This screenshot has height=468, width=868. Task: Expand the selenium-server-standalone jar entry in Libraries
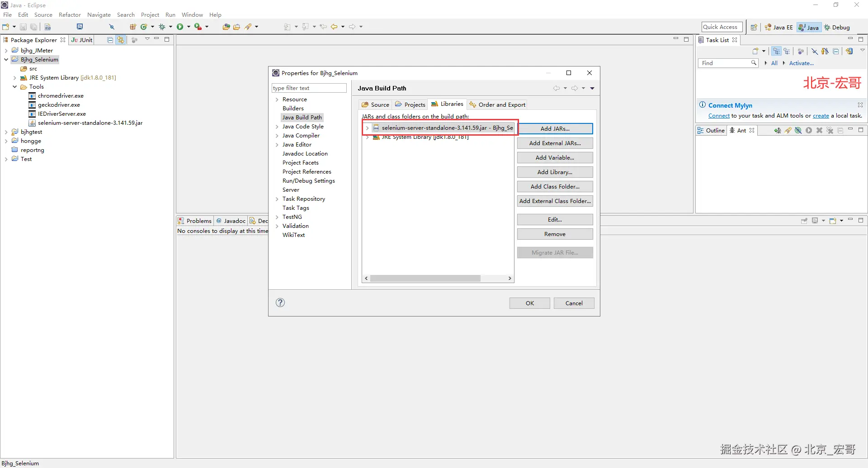(x=367, y=128)
